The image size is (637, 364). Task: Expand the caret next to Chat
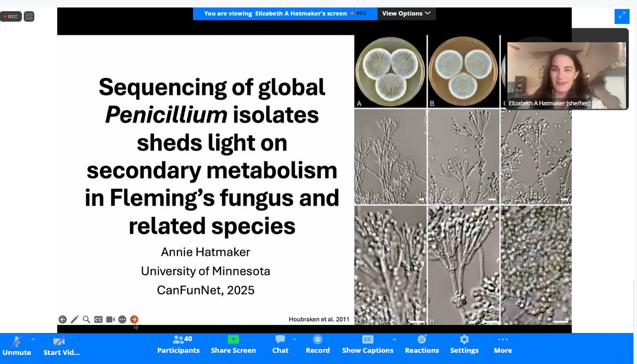pos(294,339)
